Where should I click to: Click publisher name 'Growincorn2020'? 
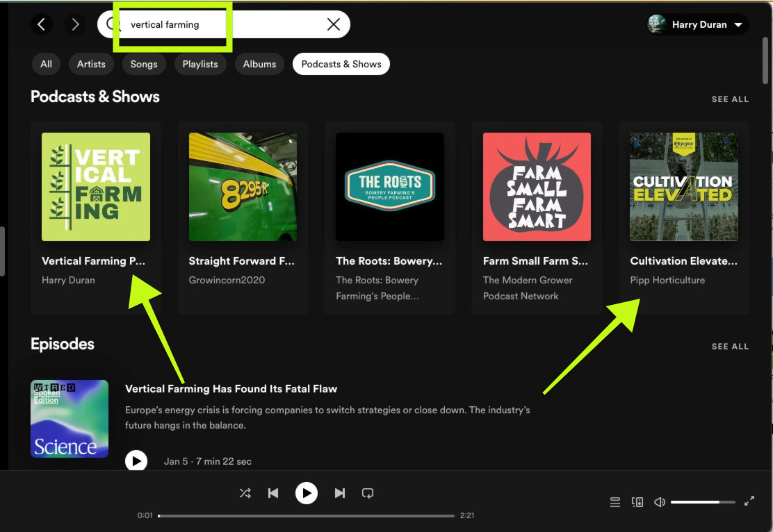point(227,280)
